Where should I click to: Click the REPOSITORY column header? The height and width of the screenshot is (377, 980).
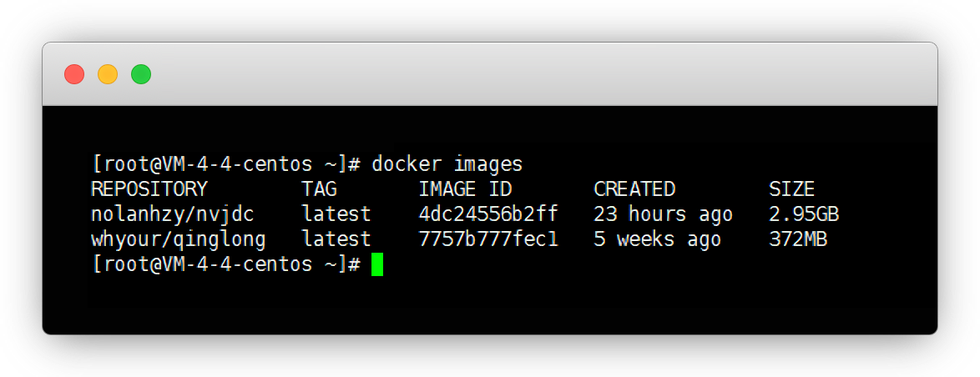(x=149, y=189)
